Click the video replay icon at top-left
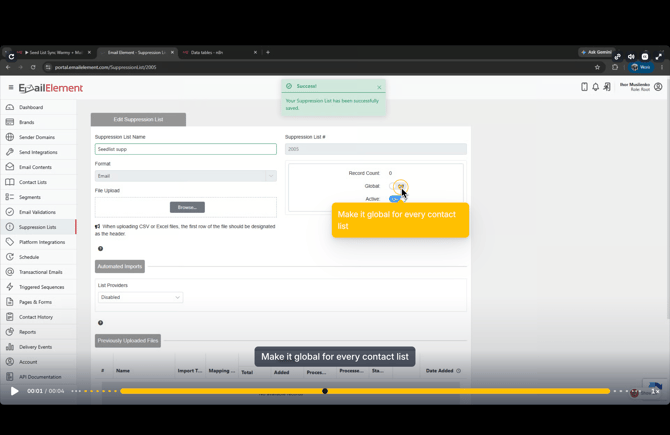The image size is (670, 435). [x=11, y=56]
